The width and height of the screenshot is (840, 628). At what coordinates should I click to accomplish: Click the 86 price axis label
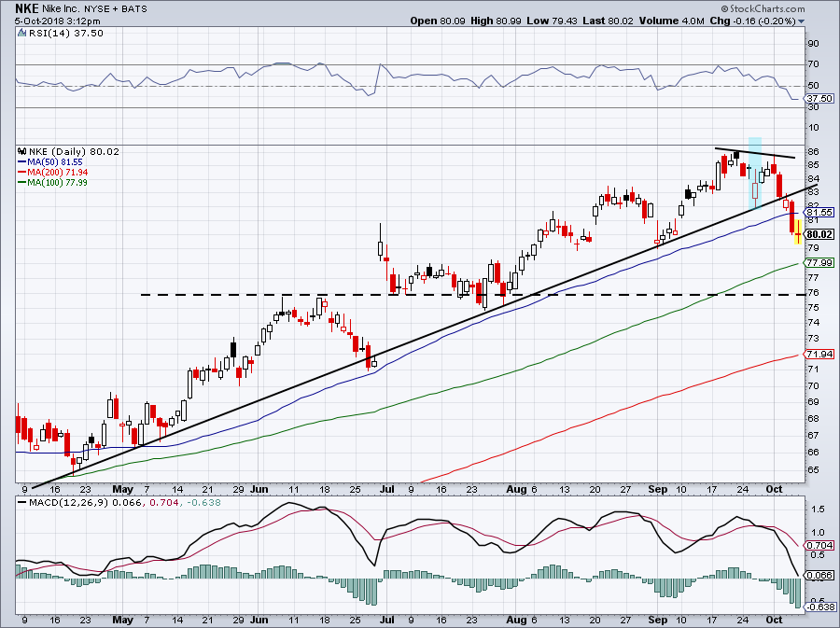(813, 152)
